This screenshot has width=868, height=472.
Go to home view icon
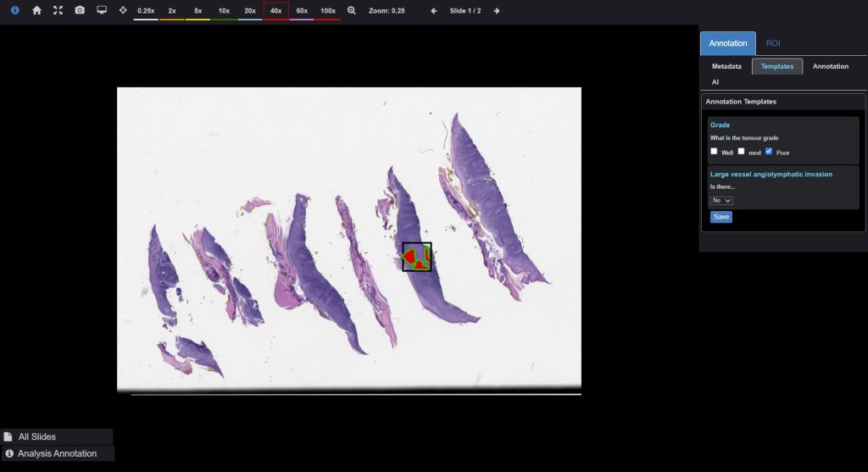(36, 10)
